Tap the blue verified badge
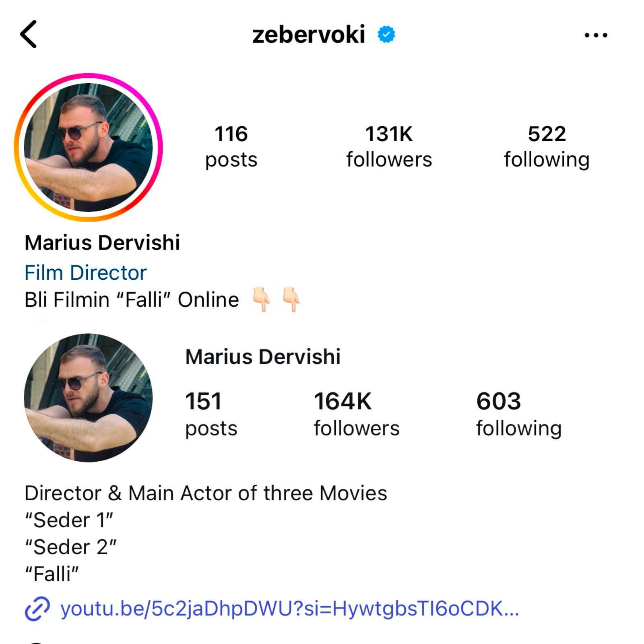The width and height of the screenshot is (644, 644). click(x=386, y=35)
